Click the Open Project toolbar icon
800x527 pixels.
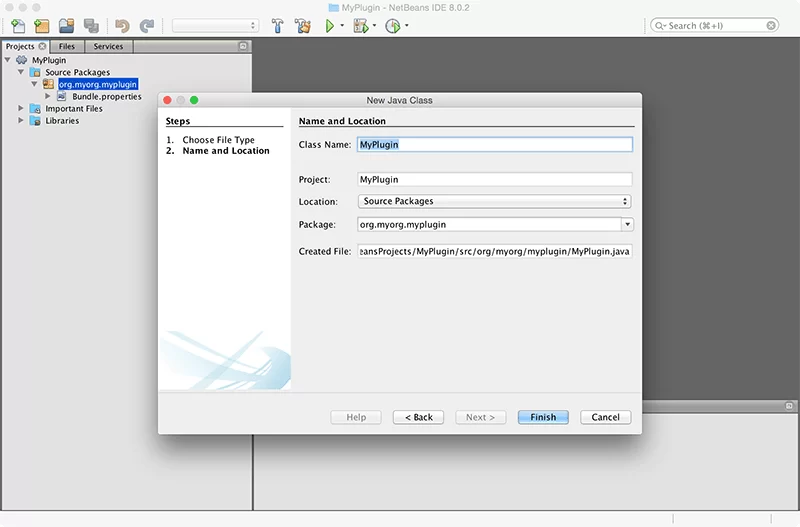pos(66,26)
